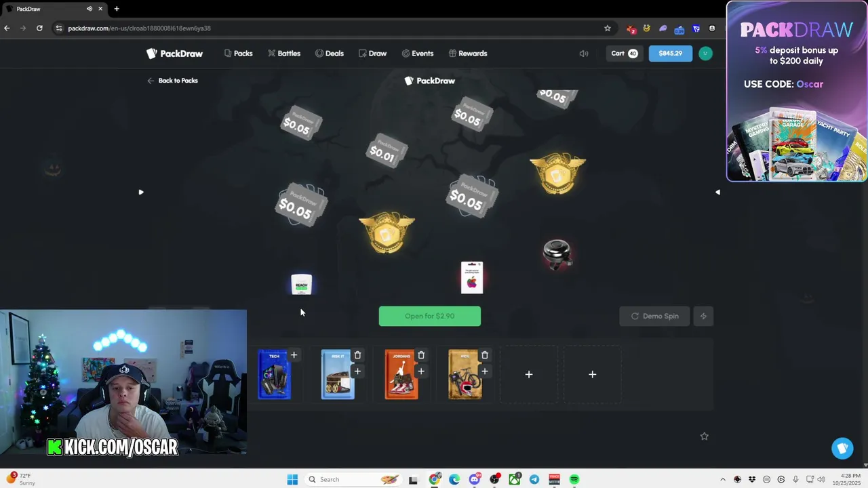The image size is (868, 488).
Task: Open the Draw navigation item
Action: tap(372, 54)
